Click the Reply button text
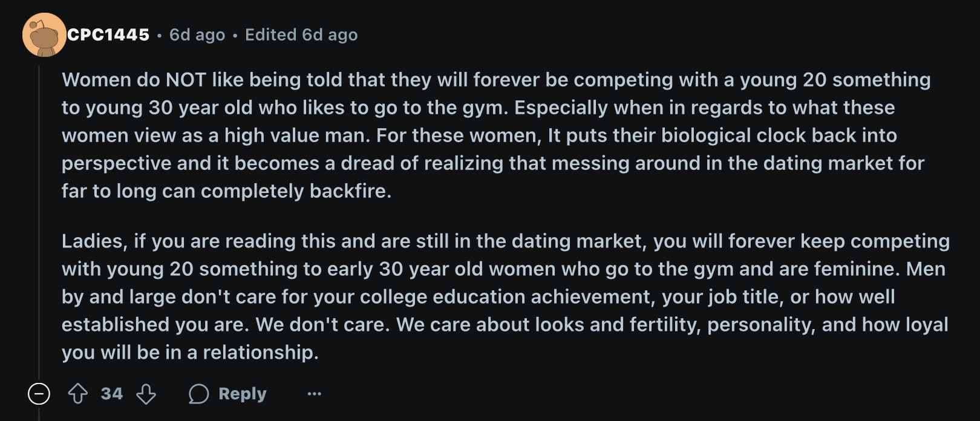This screenshot has height=421, width=980. tap(243, 394)
